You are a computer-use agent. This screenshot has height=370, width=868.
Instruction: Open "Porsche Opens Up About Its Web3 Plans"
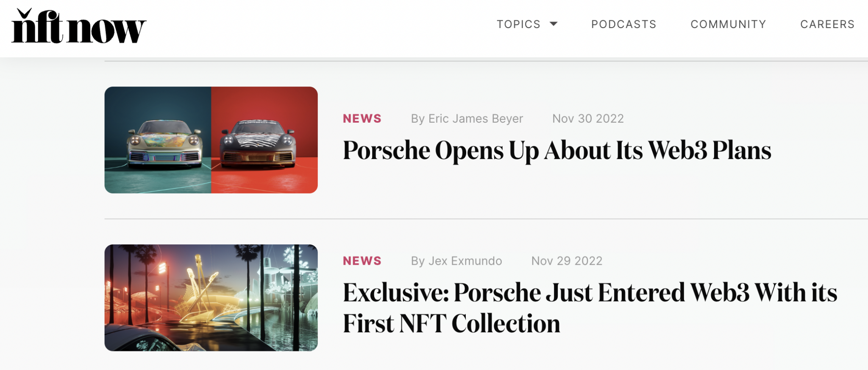pyautogui.click(x=557, y=151)
